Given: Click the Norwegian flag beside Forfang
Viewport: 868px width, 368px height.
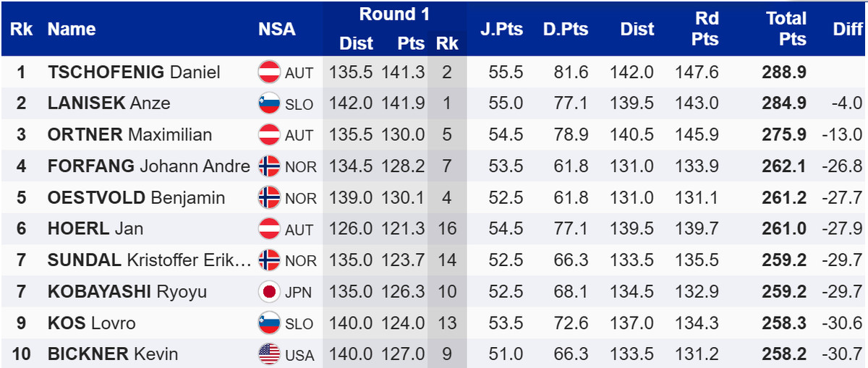Looking at the screenshot, I should (269, 166).
